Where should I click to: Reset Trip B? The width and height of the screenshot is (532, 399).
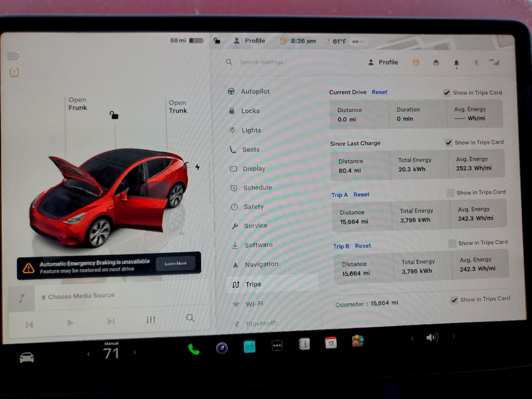363,246
